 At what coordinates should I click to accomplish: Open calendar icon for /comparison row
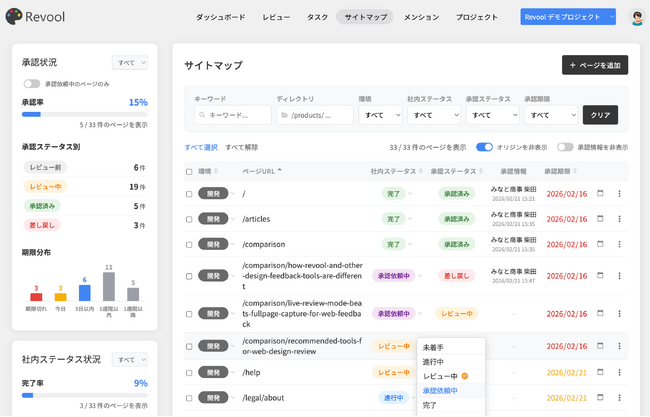[x=600, y=244]
